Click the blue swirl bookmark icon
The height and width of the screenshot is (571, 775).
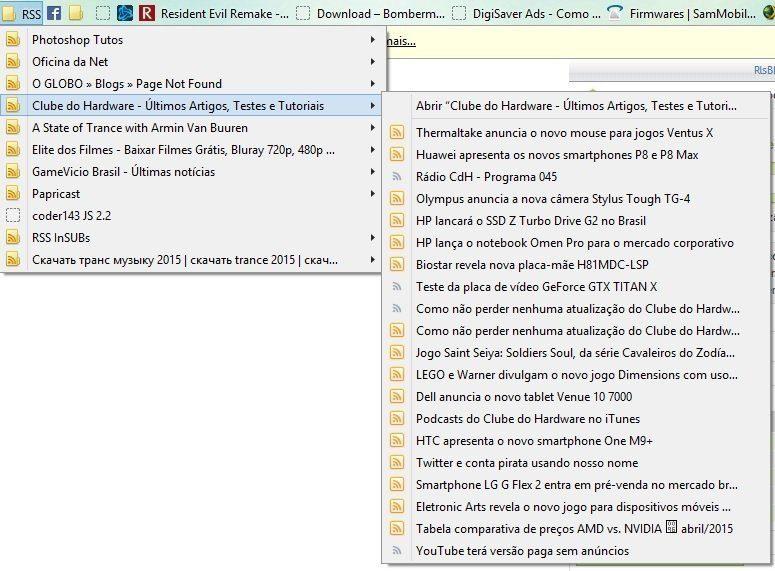[125, 13]
